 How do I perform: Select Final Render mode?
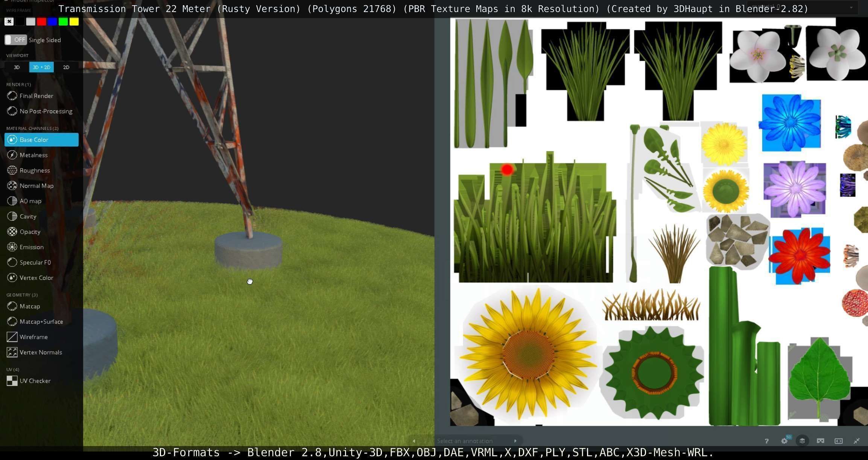coord(36,96)
